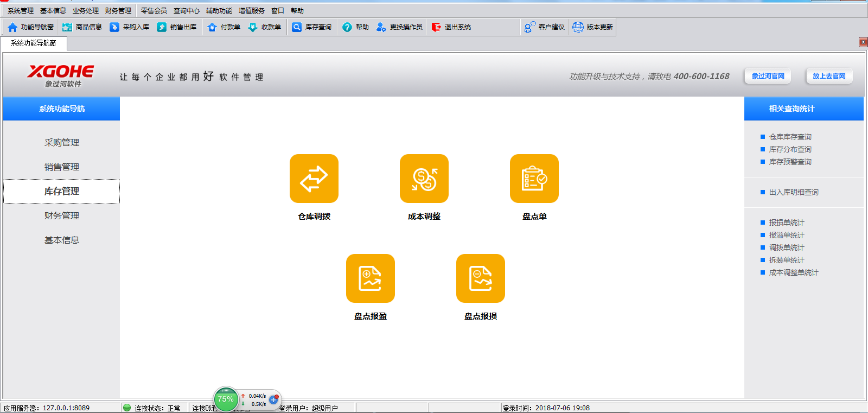
Task: Open the 出入库明细查询 link
Action: point(794,193)
